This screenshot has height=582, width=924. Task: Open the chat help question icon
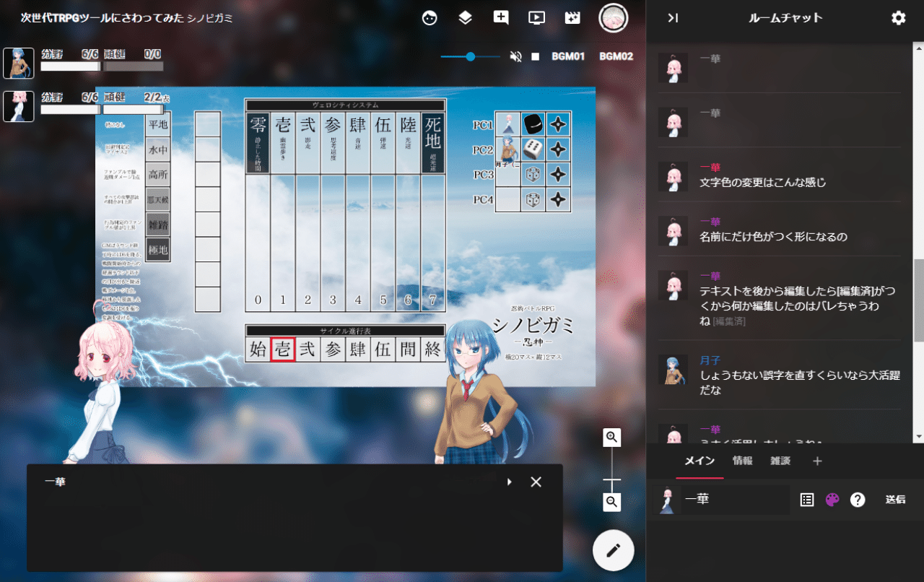coord(858,499)
